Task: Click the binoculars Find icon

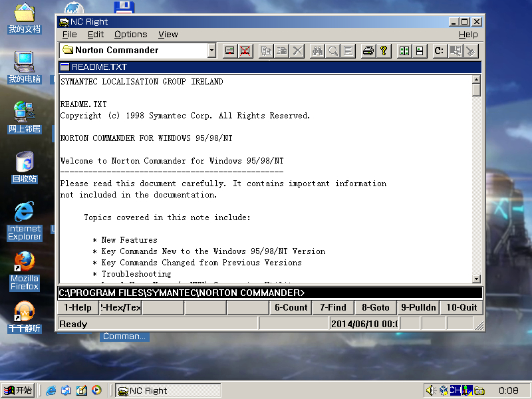Action: 317,51
